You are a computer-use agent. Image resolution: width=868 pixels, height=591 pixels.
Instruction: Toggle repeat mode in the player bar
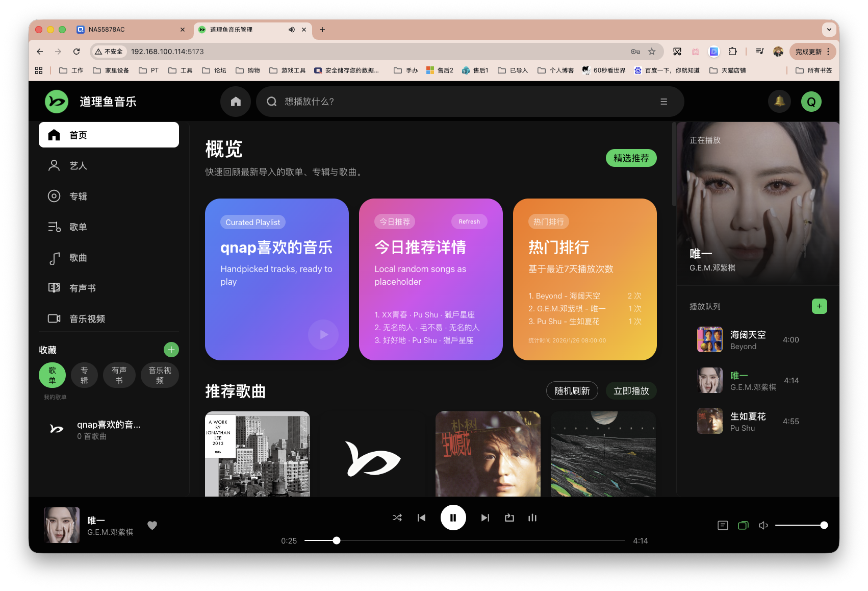pyautogui.click(x=508, y=518)
